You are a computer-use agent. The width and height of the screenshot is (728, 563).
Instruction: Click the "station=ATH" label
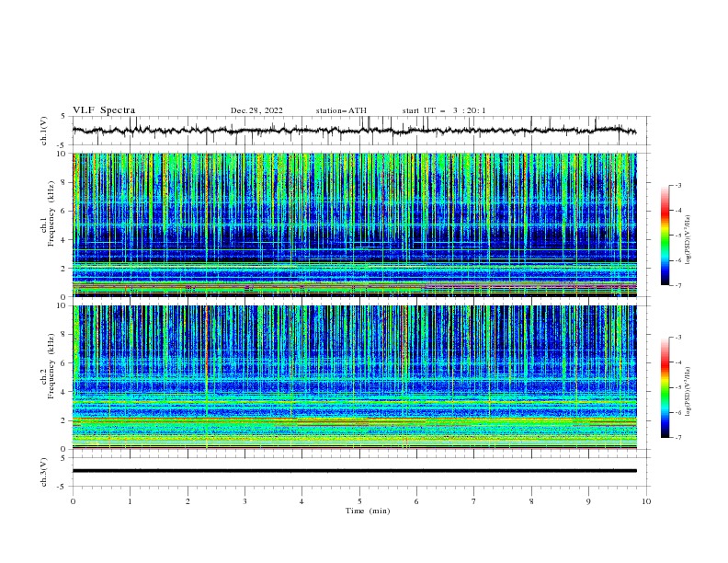(341, 110)
